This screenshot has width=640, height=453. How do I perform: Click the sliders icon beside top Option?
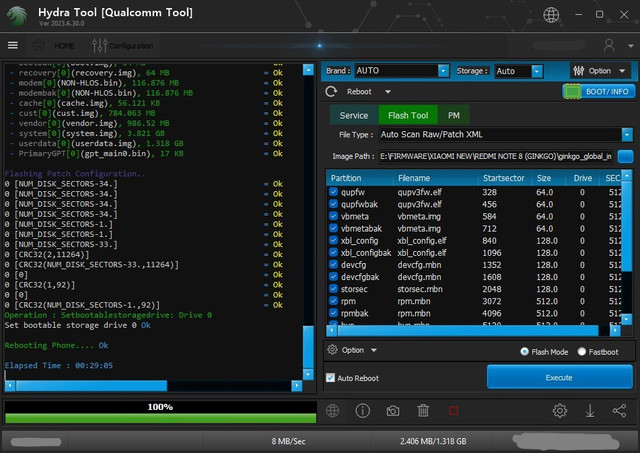pos(578,71)
